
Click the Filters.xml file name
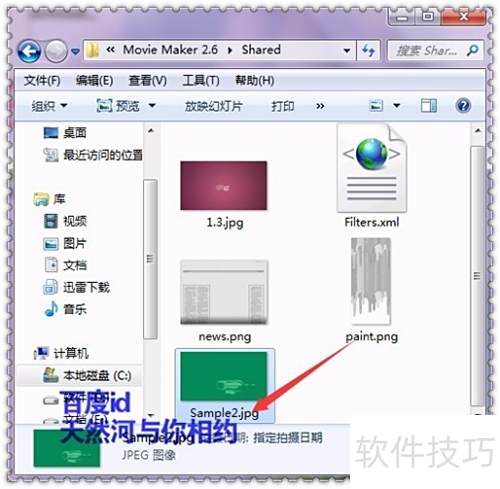[x=372, y=222]
